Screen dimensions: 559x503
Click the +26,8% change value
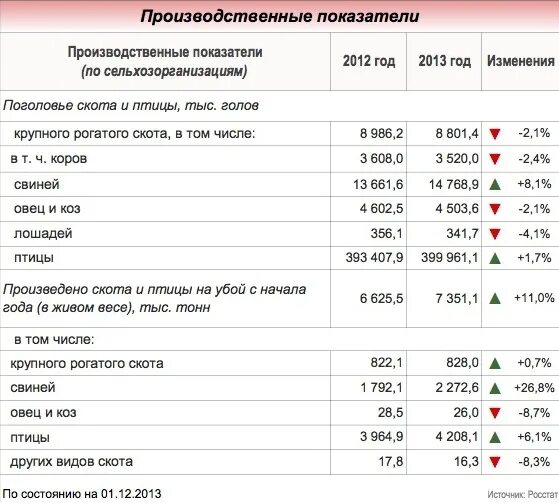tap(534, 387)
